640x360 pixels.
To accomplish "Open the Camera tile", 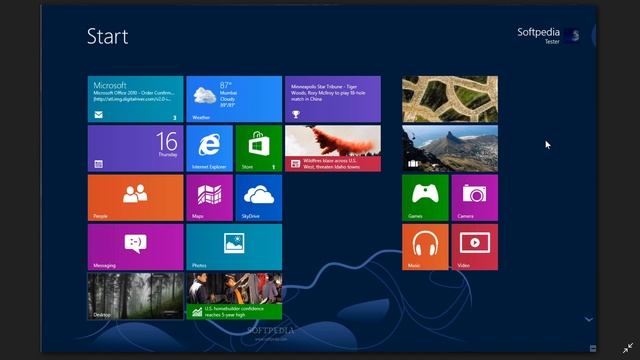I will [475, 198].
